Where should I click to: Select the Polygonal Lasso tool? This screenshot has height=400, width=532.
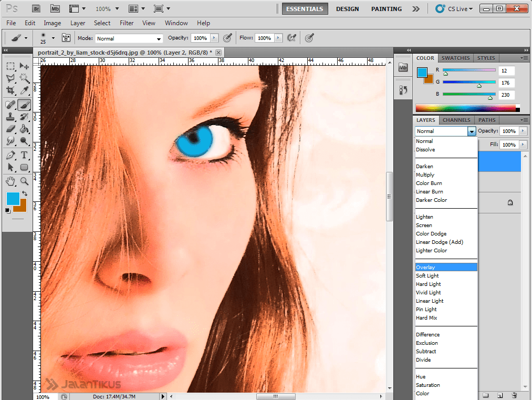pyautogui.click(x=11, y=78)
